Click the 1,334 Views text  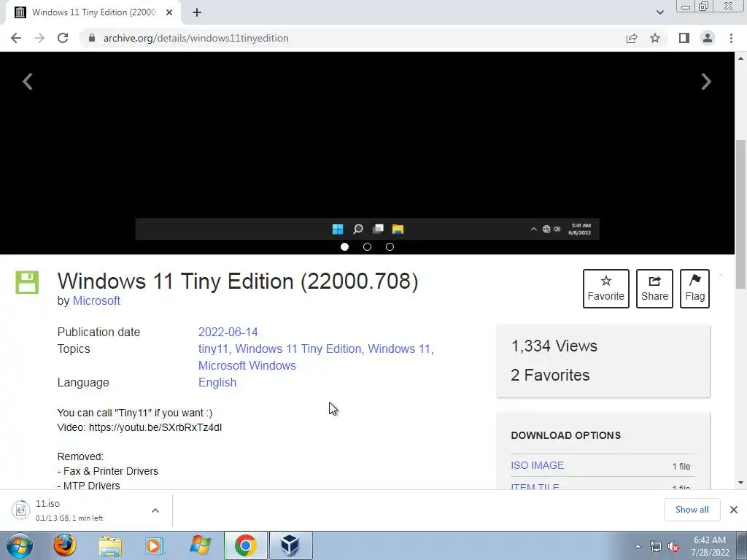554,346
